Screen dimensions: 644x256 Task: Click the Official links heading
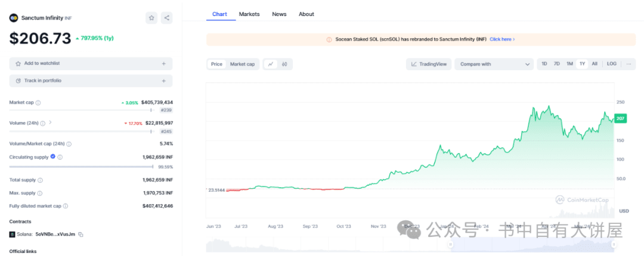[23, 251]
